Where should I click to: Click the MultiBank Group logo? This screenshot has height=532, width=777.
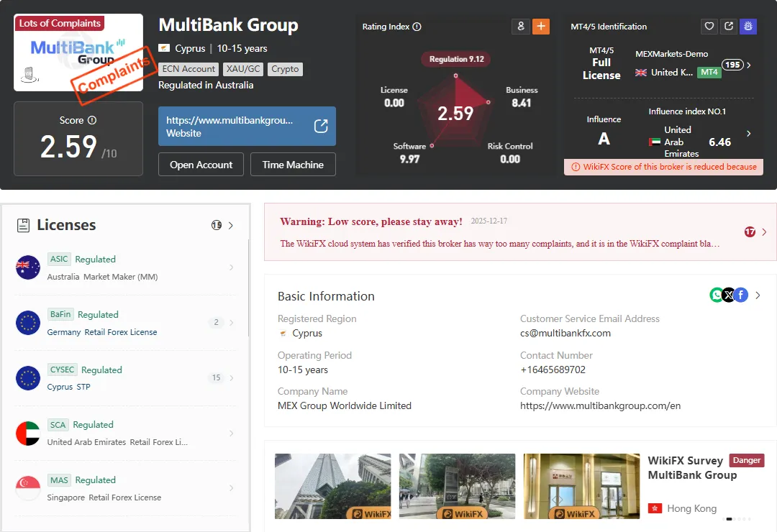pos(78,52)
